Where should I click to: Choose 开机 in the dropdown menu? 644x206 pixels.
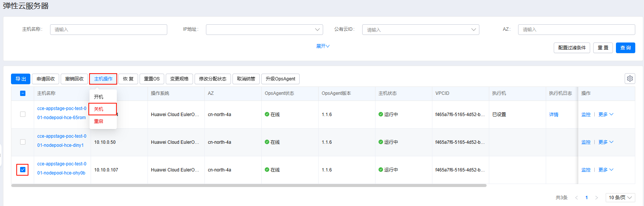pyautogui.click(x=99, y=97)
